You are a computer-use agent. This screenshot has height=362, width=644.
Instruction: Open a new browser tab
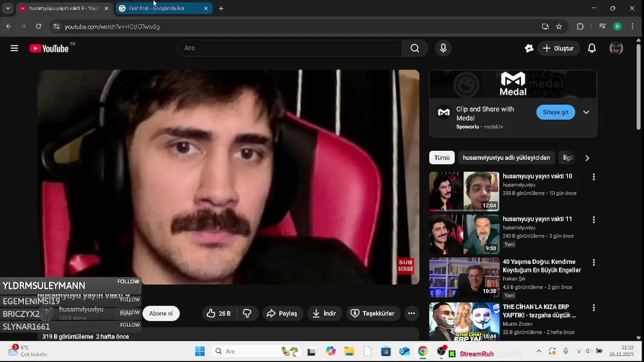[x=221, y=9]
